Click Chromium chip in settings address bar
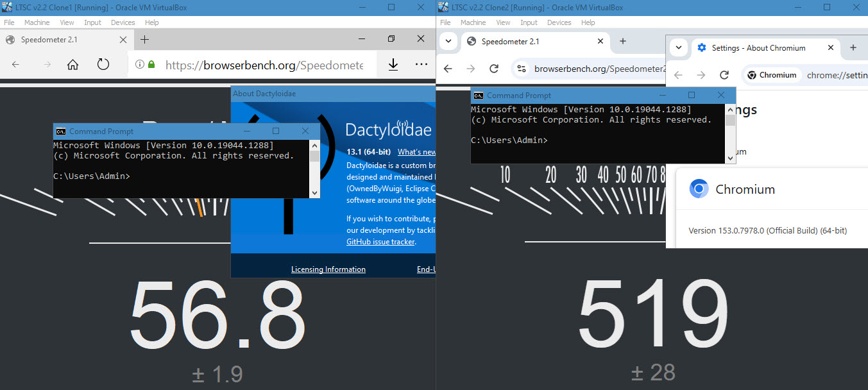 pos(772,75)
